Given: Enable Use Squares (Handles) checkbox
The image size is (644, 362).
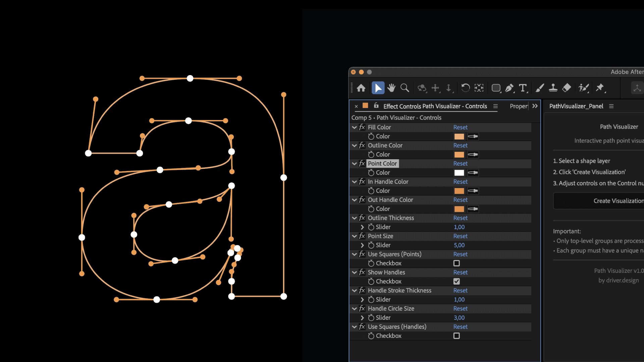Looking at the screenshot, I should pos(457,336).
